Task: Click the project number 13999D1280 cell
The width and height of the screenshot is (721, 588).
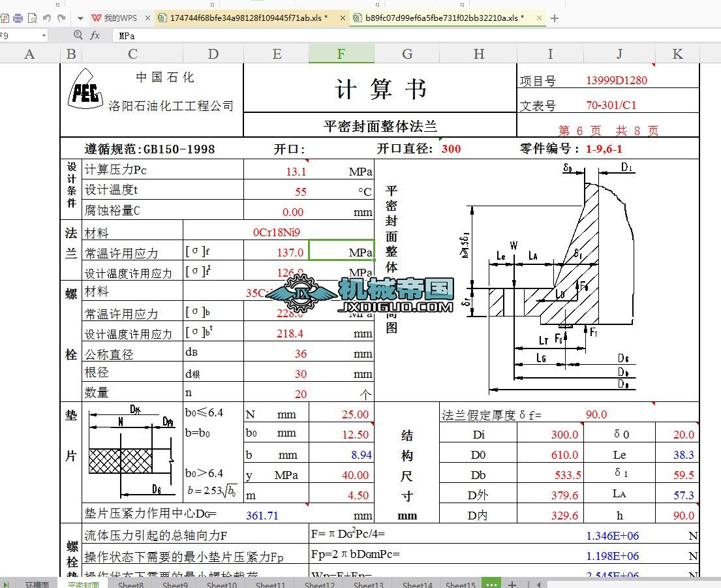Action: [x=616, y=80]
